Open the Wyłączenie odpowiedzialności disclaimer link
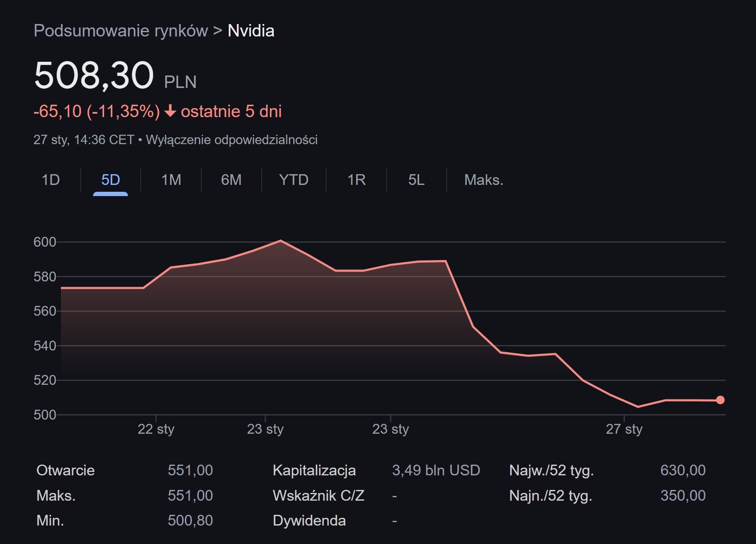 232,140
